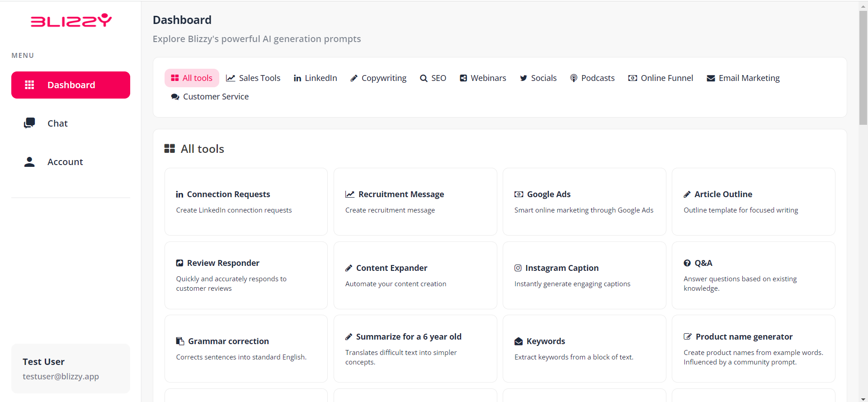Image resolution: width=868 pixels, height=402 pixels.
Task: Select the All tools tab
Action: click(x=192, y=78)
